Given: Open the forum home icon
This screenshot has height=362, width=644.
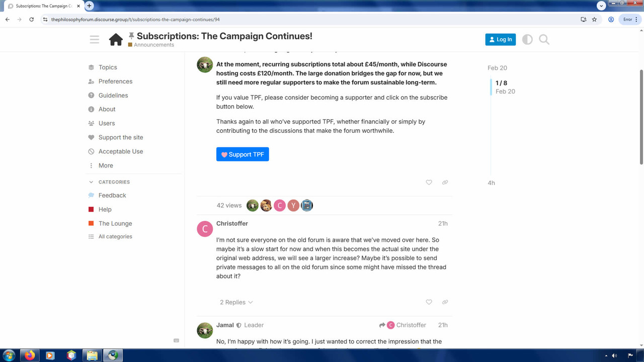Looking at the screenshot, I should [116, 39].
